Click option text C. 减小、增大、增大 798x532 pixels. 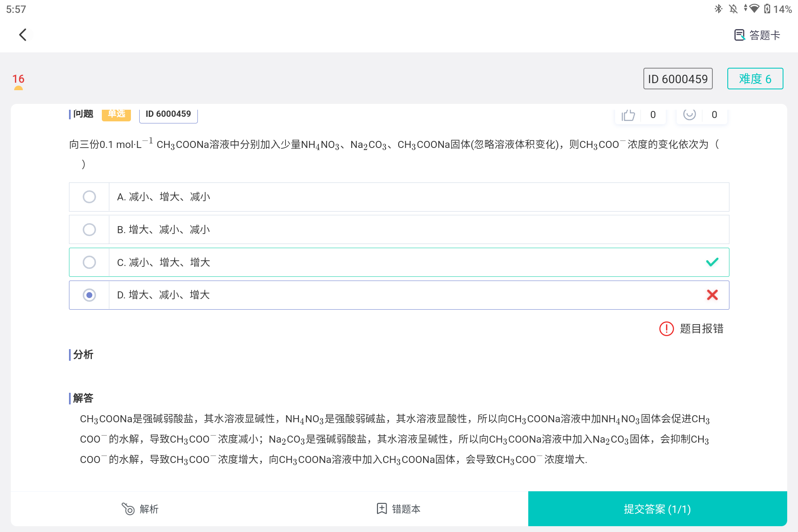pos(164,262)
